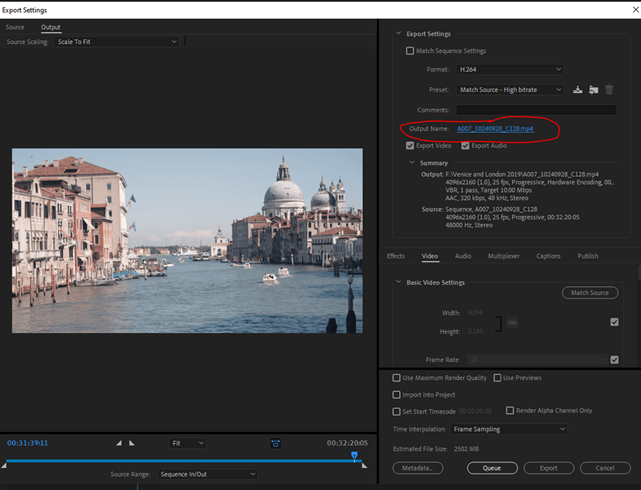Image resolution: width=641 pixels, height=490 pixels.
Task: Click the Set In Point triangle icon
Action: 119,443
